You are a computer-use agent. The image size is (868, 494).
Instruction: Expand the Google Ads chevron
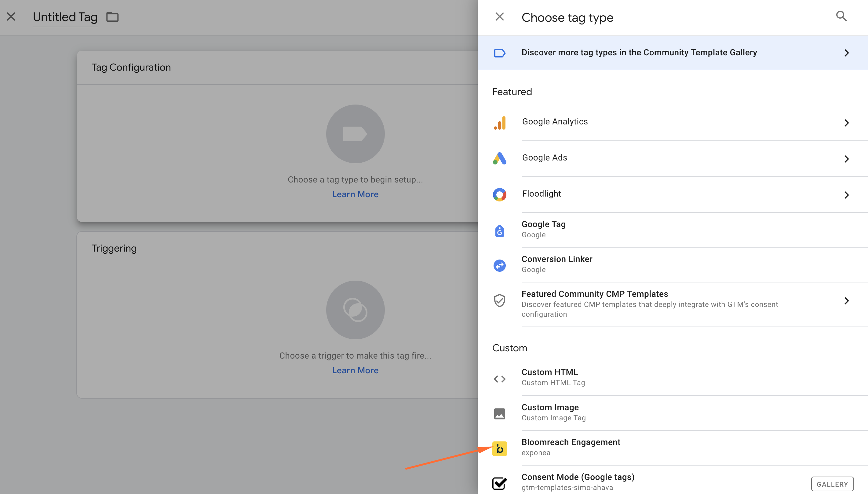(846, 159)
